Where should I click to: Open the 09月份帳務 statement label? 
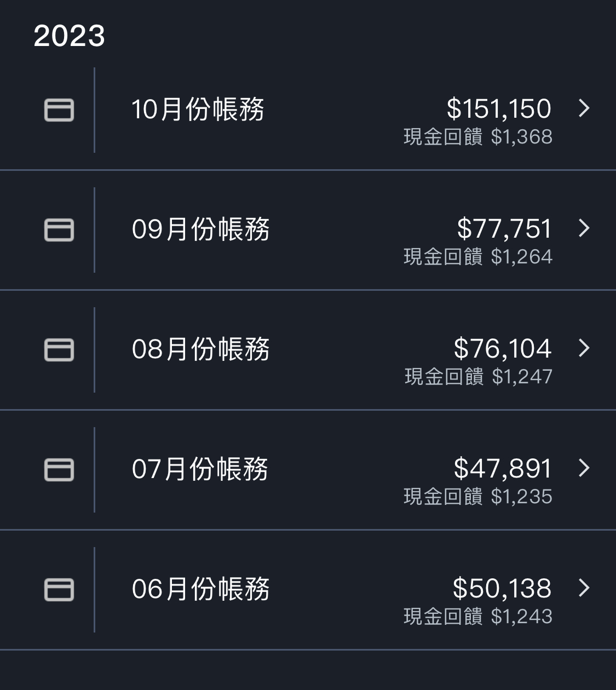pos(200,229)
